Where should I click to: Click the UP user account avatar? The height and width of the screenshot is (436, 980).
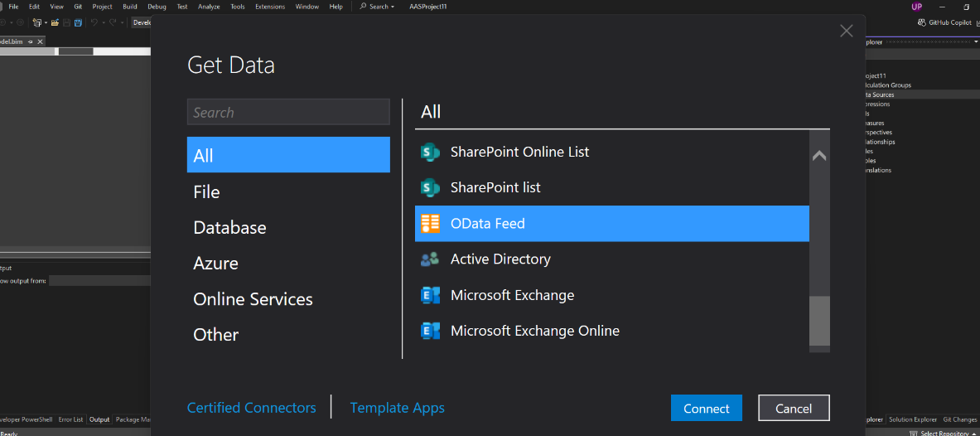point(917,7)
